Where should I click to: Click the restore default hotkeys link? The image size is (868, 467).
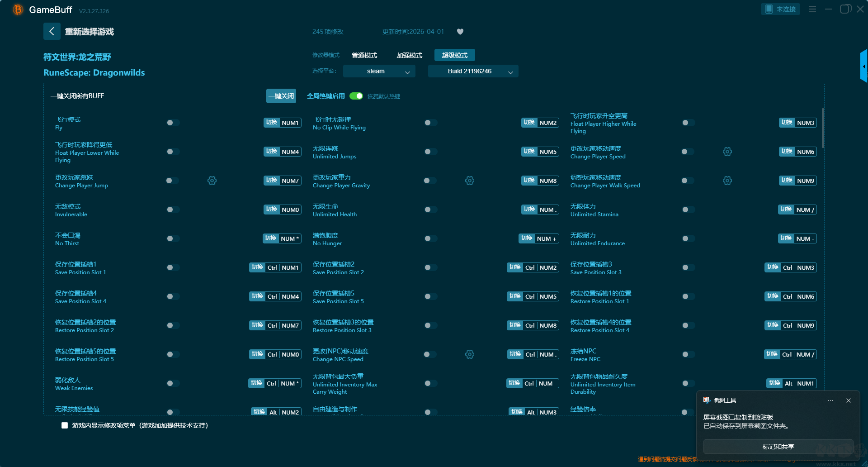(x=384, y=96)
